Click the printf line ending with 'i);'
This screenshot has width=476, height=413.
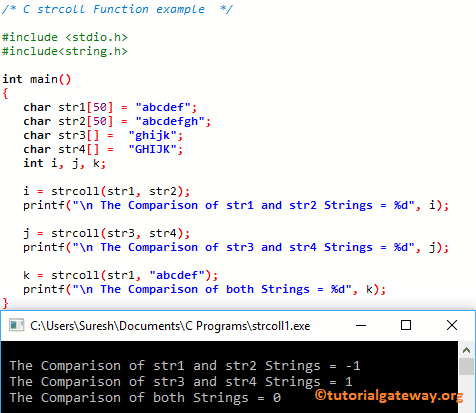coord(236,205)
